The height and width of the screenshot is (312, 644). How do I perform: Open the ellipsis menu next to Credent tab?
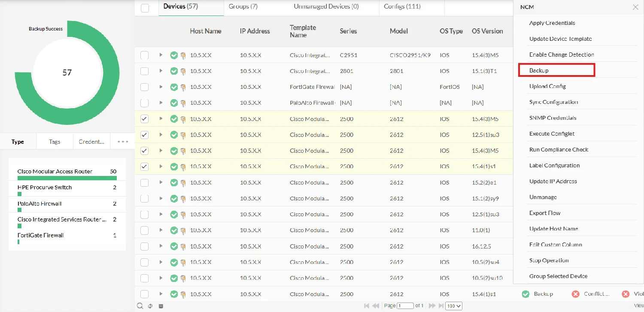123,141
